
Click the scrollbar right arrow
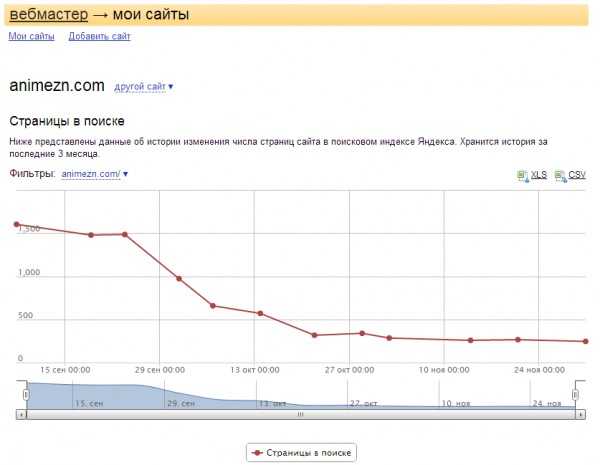point(580,414)
